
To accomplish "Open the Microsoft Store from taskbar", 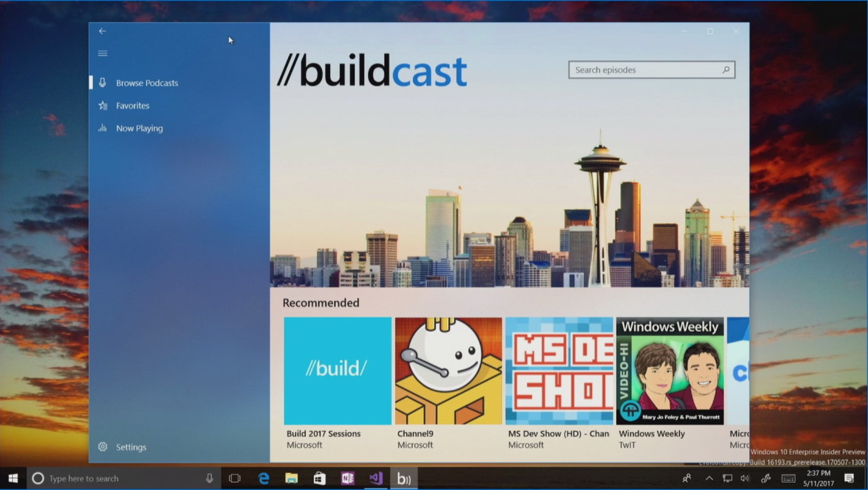I will point(319,479).
